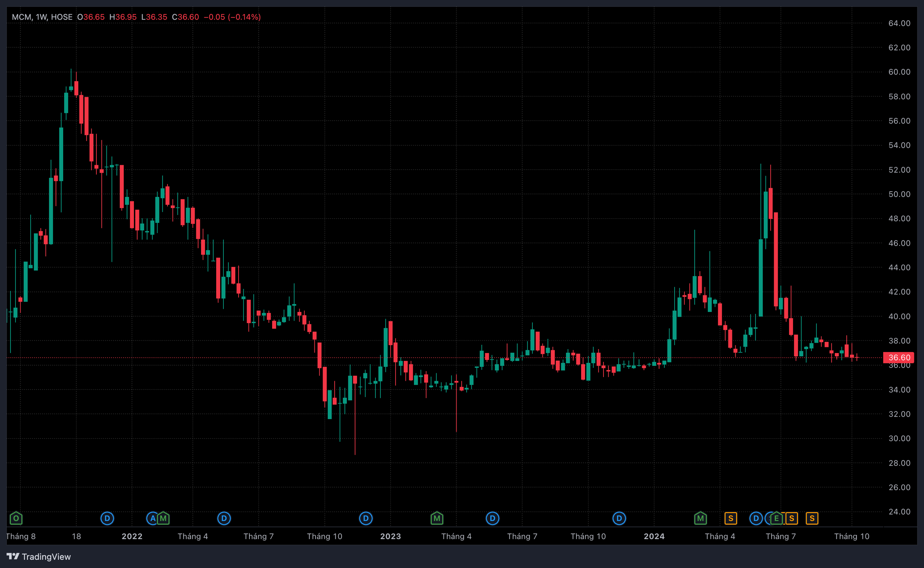Click the blue A marker after 2022
This screenshot has height=568, width=924.
point(153,519)
